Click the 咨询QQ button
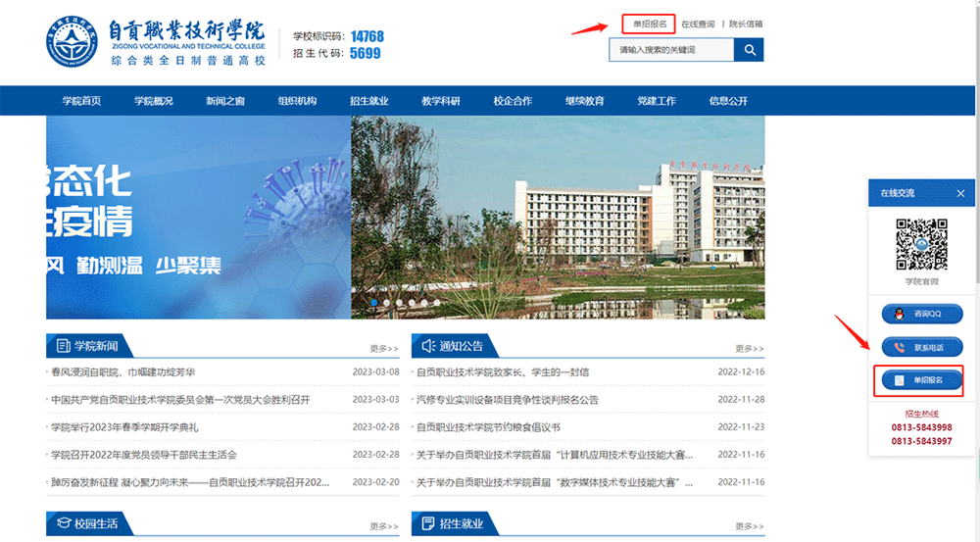 [921, 315]
